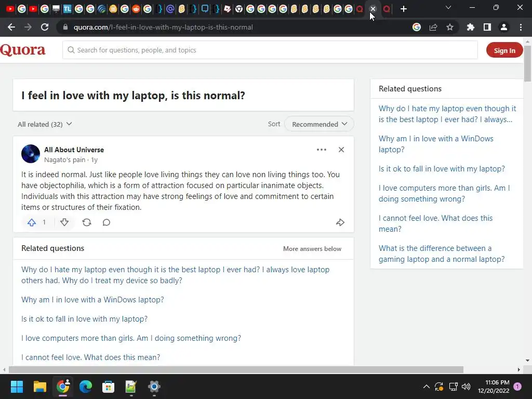Open the All About Universe author name

tap(74, 150)
